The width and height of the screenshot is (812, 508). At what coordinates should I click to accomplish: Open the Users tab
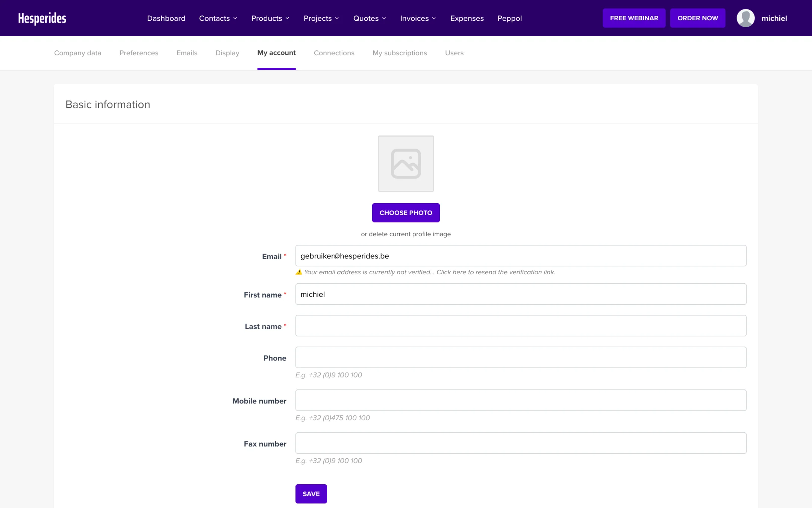click(x=454, y=53)
